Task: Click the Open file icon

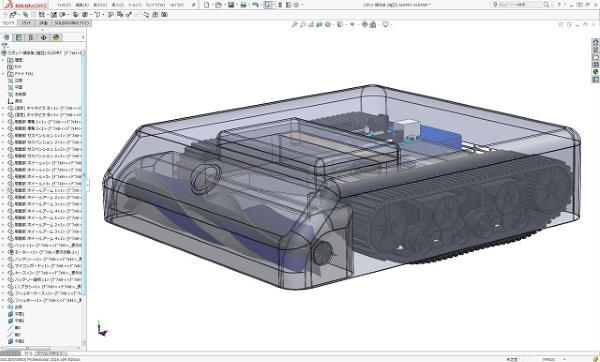Action: [218, 5]
